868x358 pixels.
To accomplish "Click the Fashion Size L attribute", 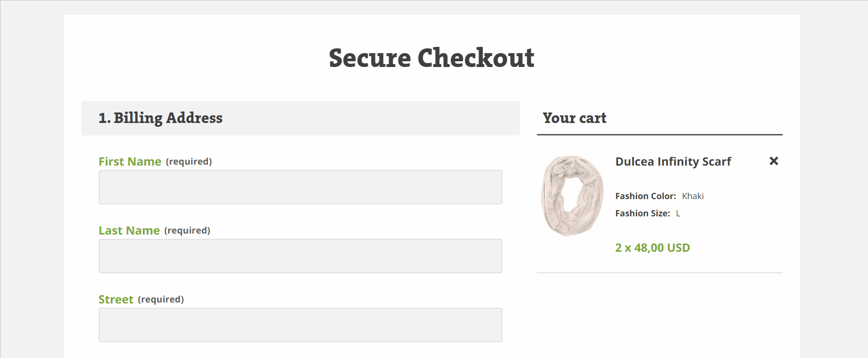I will 648,213.
